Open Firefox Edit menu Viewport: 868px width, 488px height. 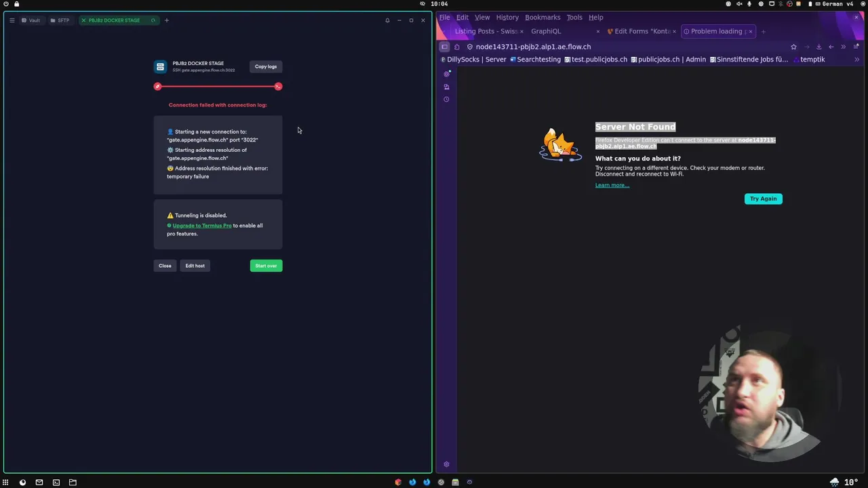[462, 18]
